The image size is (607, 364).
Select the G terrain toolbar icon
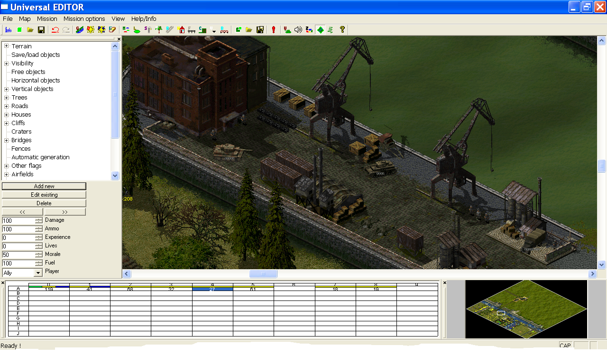coord(80,30)
